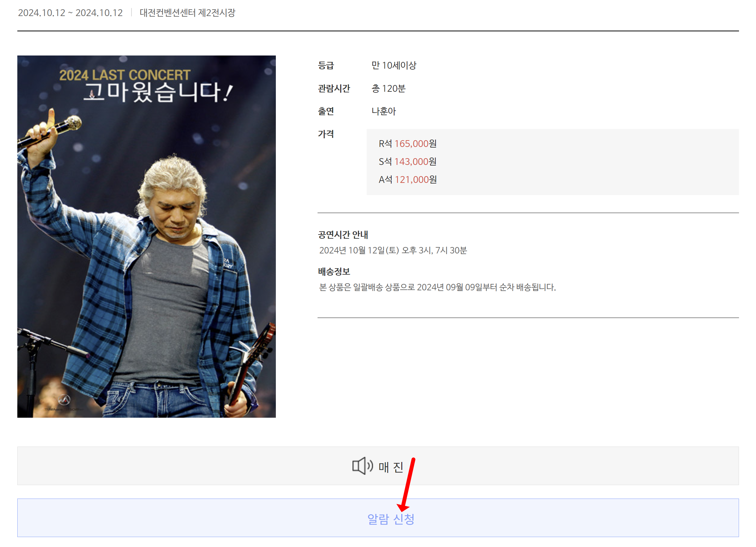The width and height of the screenshot is (756, 547).
Task: Click the S석 143,000원 price line
Action: tap(407, 162)
